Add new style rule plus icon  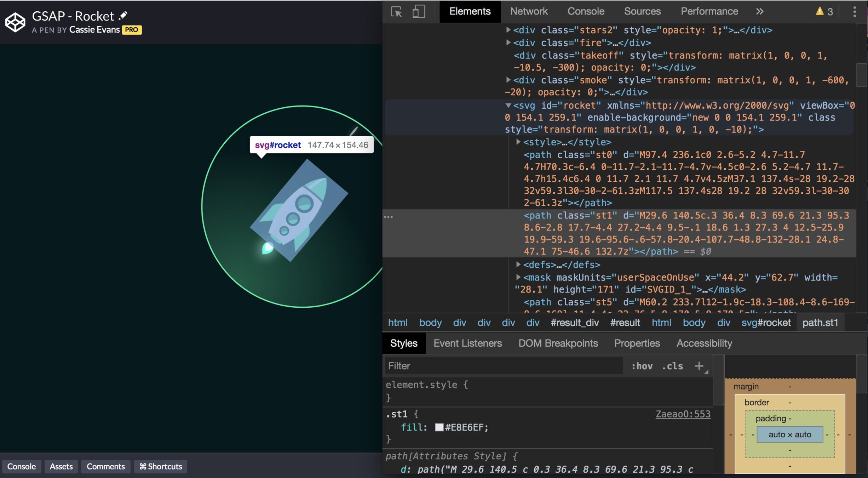click(699, 366)
